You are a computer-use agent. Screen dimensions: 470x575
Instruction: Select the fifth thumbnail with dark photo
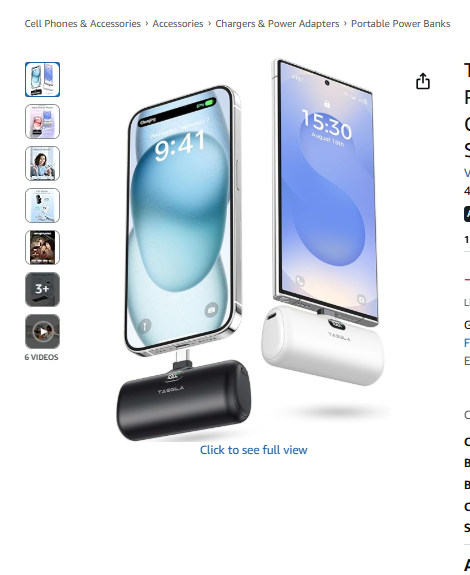(x=43, y=248)
